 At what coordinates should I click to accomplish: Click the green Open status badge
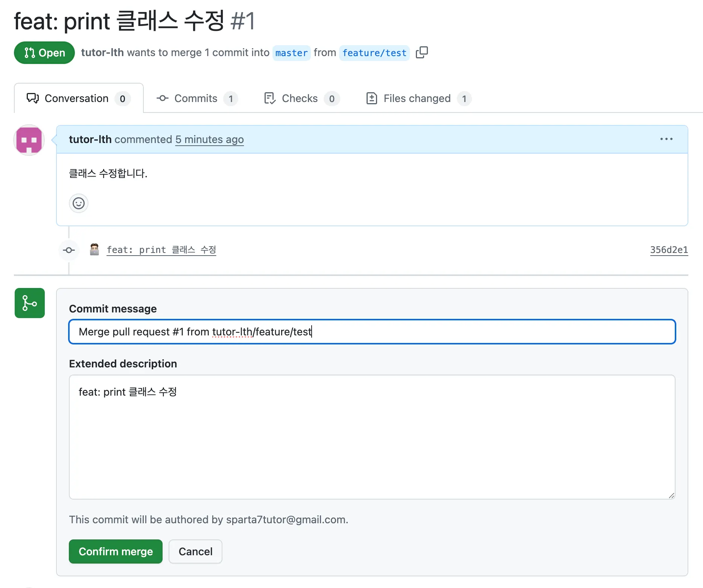[44, 53]
